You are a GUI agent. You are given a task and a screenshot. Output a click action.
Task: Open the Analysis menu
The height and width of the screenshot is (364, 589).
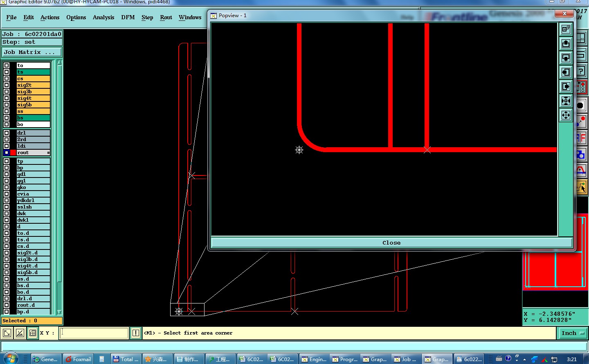(103, 17)
